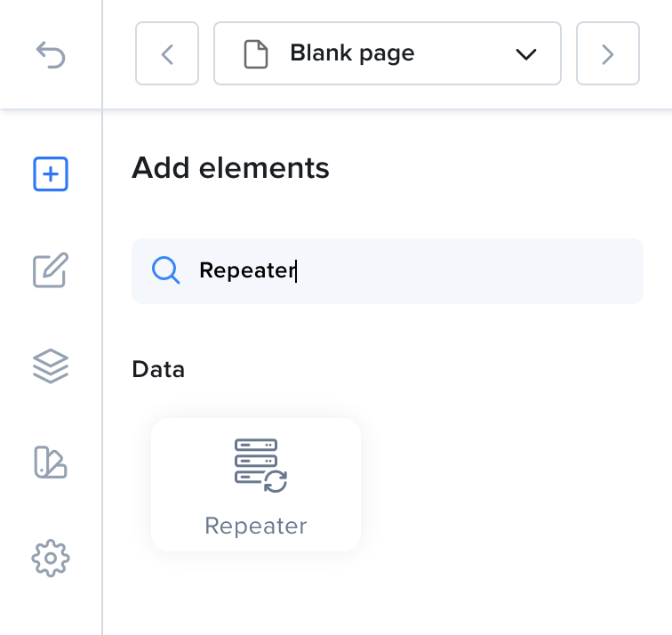The width and height of the screenshot is (672, 635).
Task: Click the Blank page name text
Action: click(x=352, y=53)
